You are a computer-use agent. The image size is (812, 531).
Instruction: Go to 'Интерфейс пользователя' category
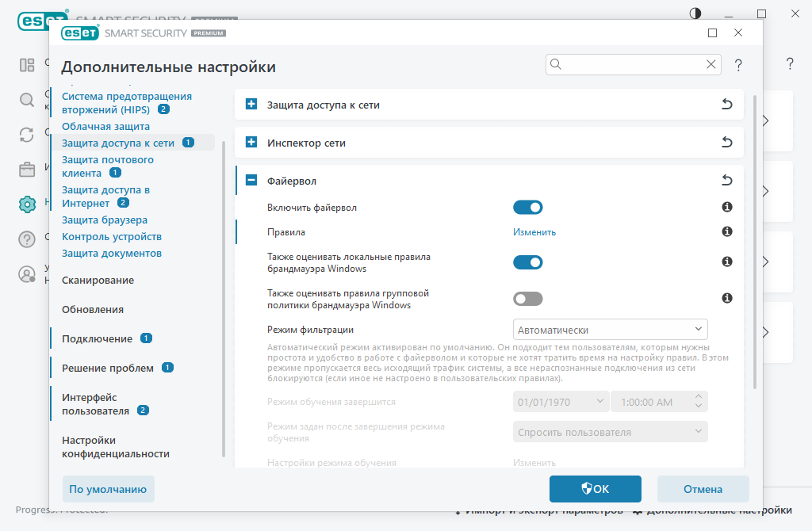tap(95, 404)
